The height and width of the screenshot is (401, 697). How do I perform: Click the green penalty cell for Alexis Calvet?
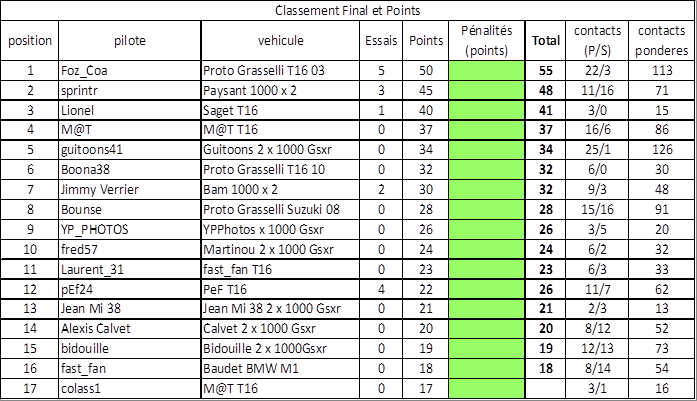point(487,329)
